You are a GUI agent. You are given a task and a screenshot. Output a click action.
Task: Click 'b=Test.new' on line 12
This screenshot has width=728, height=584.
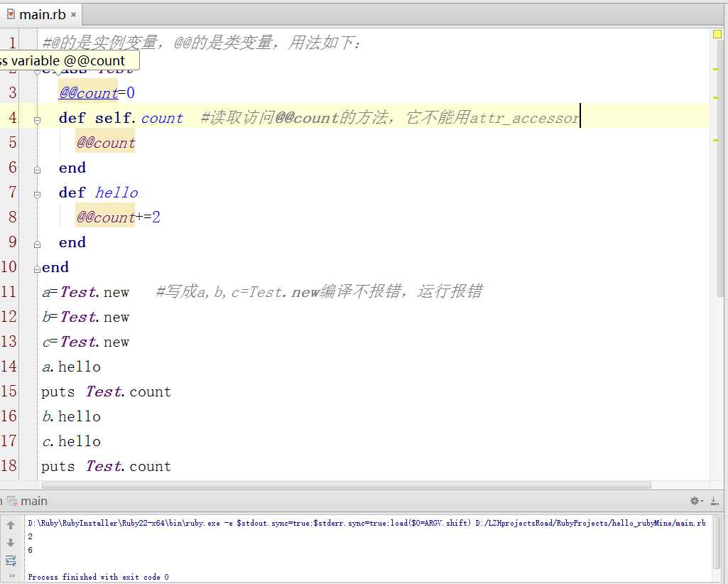point(86,317)
